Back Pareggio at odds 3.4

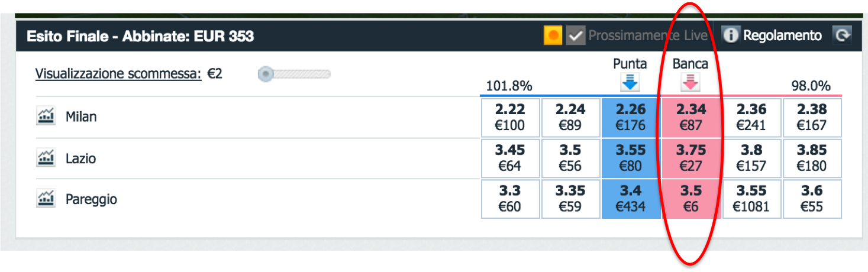(x=631, y=199)
